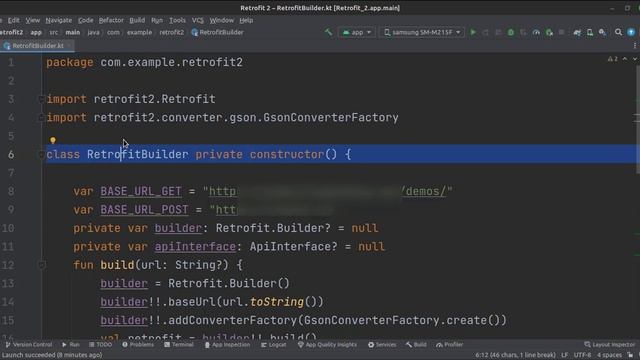The height and width of the screenshot is (360, 640).
Task: Click Sync Project with Gradle Files icon
Action: [x=577, y=32]
